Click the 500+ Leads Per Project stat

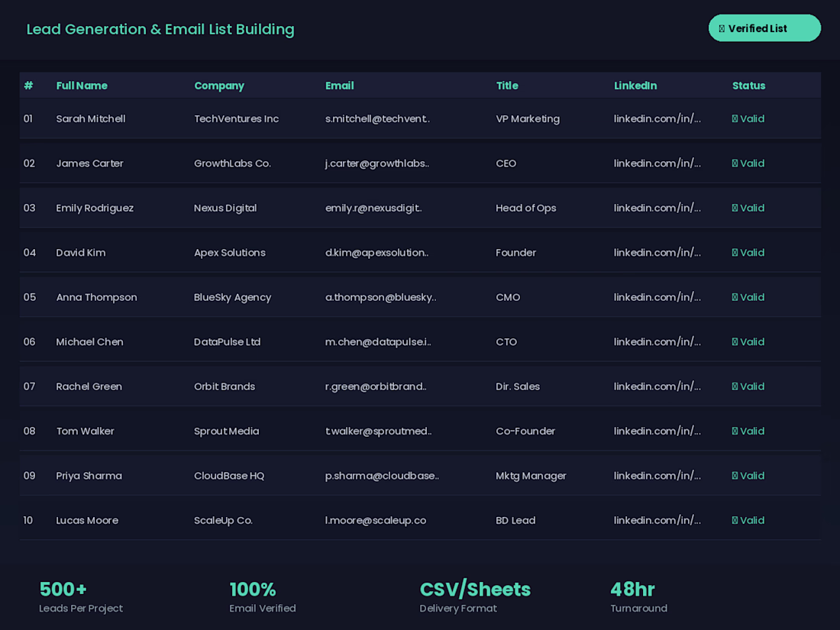[81, 597]
